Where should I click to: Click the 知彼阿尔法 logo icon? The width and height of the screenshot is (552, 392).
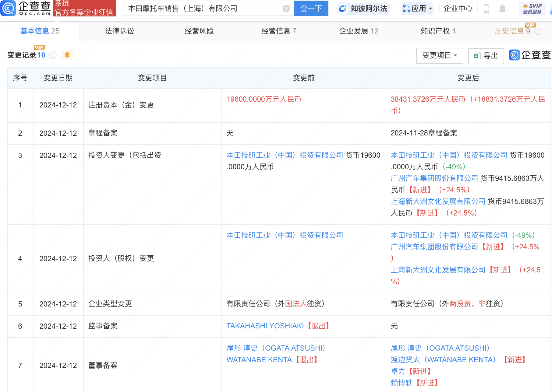343,9
